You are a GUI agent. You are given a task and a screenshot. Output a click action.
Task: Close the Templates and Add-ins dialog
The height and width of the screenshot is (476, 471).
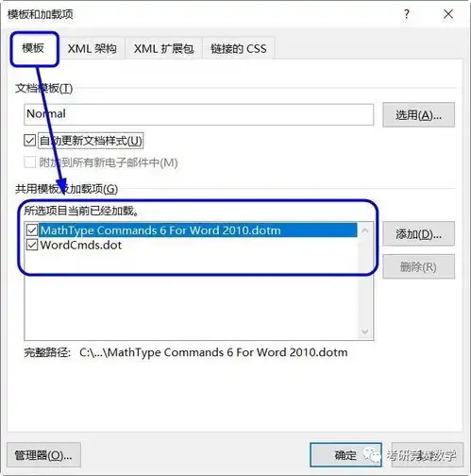coord(448,14)
